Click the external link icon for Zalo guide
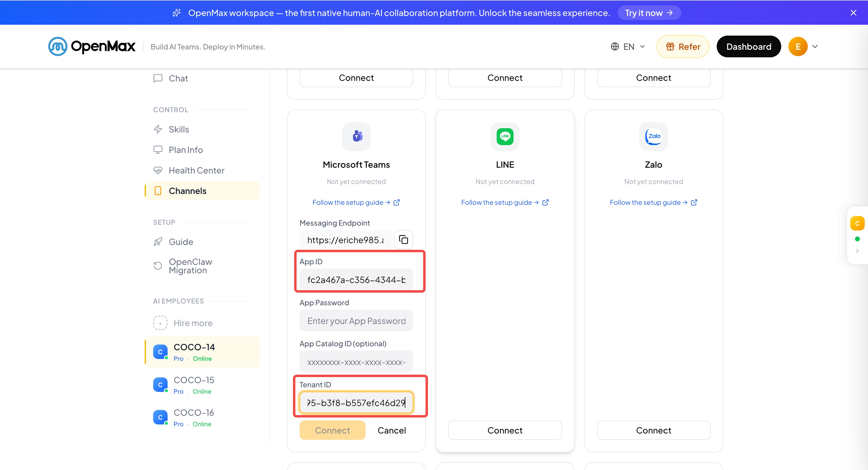The image size is (868, 470). coord(694,202)
